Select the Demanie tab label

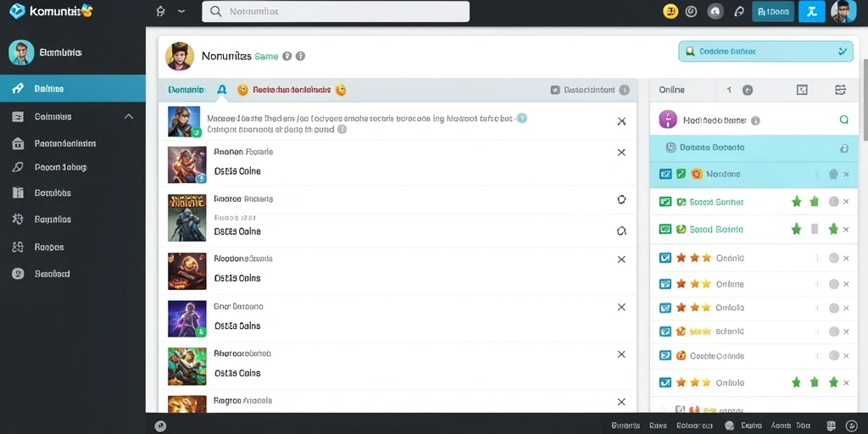coord(186,90)
